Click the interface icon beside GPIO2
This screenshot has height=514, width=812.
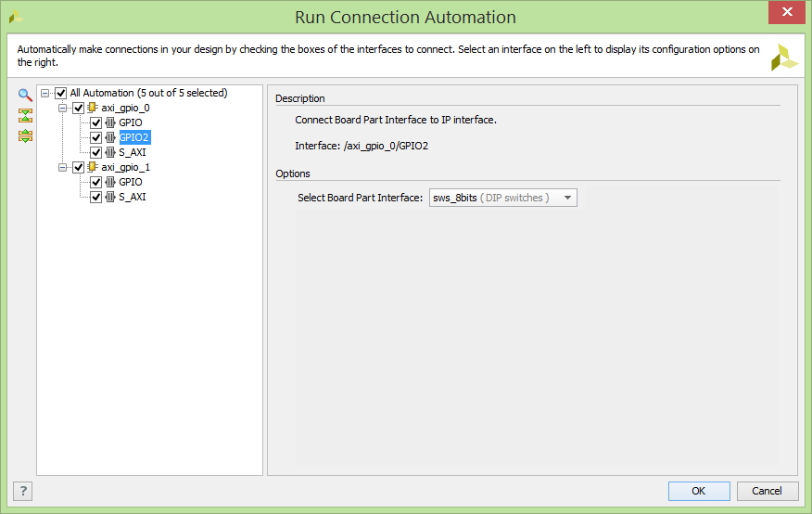tap(109, 138)
